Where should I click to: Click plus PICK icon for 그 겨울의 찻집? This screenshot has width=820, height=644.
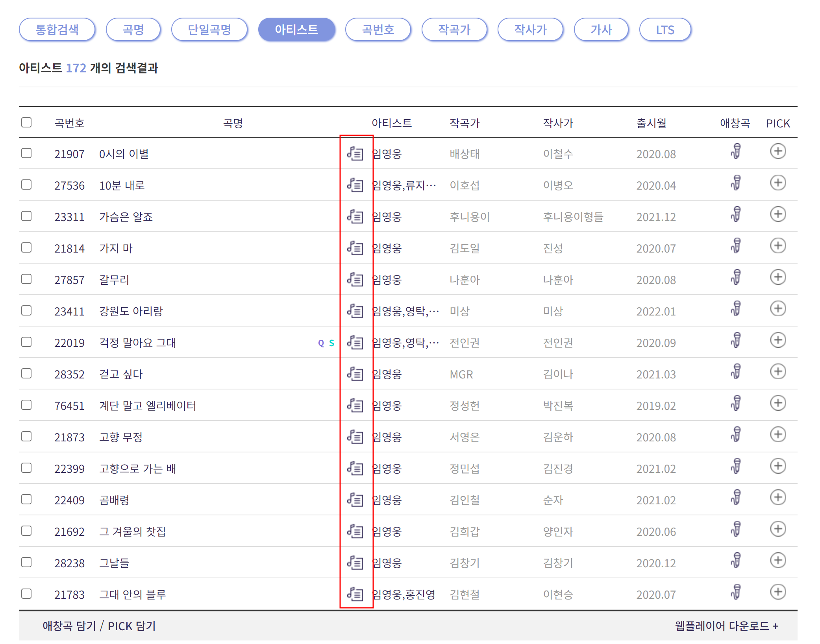pos(778,530)
